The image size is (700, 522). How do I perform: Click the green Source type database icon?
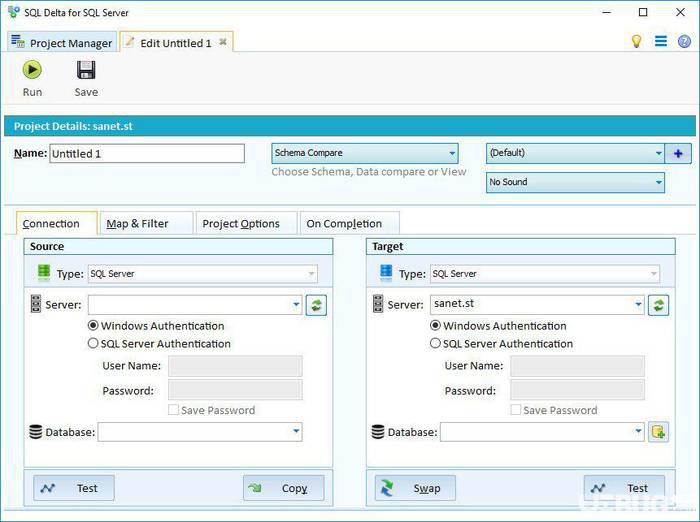pyautogui.click(x=44, y=272)
